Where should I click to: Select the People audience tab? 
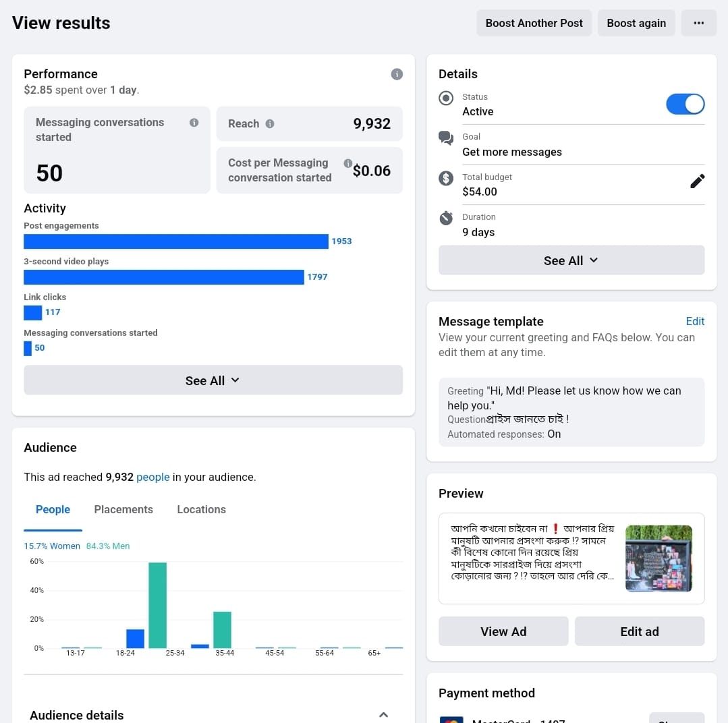coord(53,509)
